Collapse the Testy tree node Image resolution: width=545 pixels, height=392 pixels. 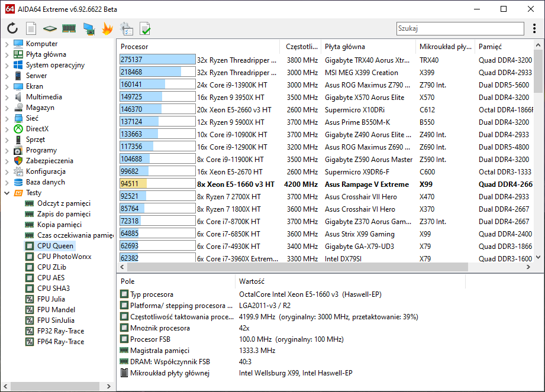coord(7,193)
